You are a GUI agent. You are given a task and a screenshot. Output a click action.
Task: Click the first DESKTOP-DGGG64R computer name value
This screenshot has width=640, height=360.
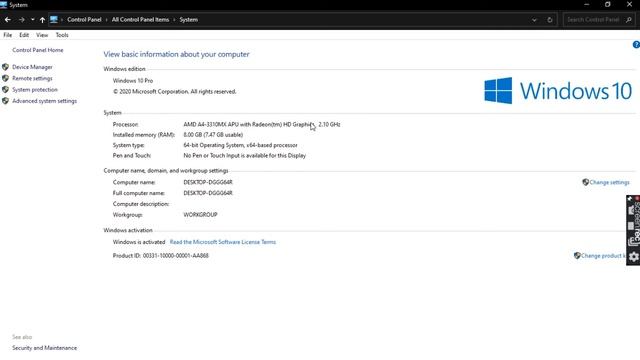208,182
